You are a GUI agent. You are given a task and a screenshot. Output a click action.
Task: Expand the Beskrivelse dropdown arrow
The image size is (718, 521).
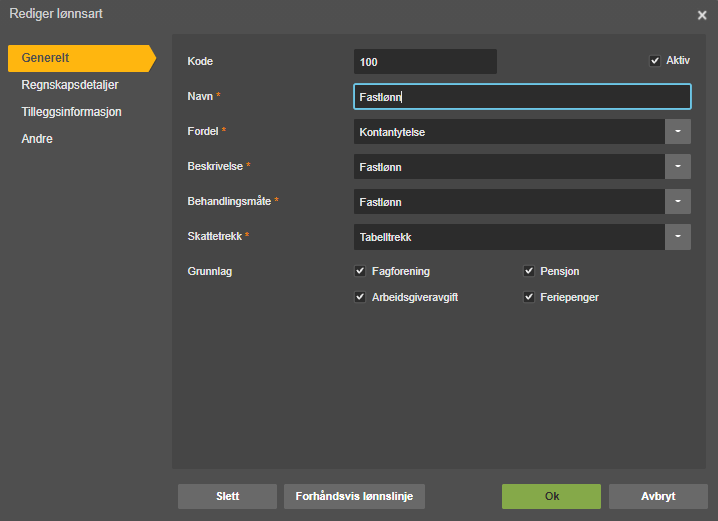pos(678,167)
